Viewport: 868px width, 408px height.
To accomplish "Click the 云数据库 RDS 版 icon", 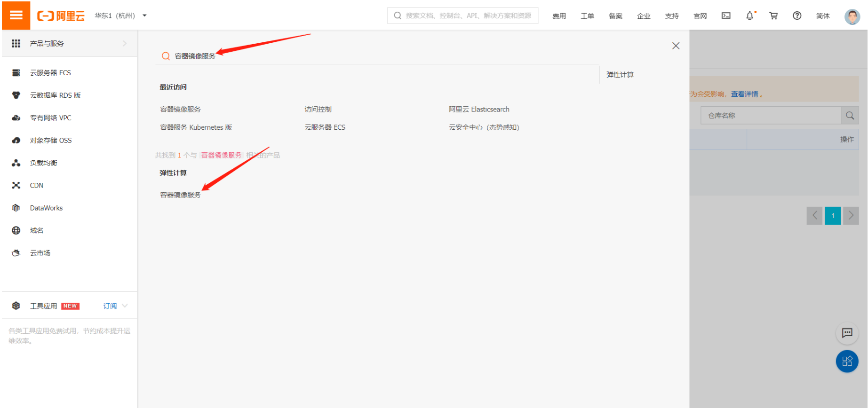I will 16,95.
